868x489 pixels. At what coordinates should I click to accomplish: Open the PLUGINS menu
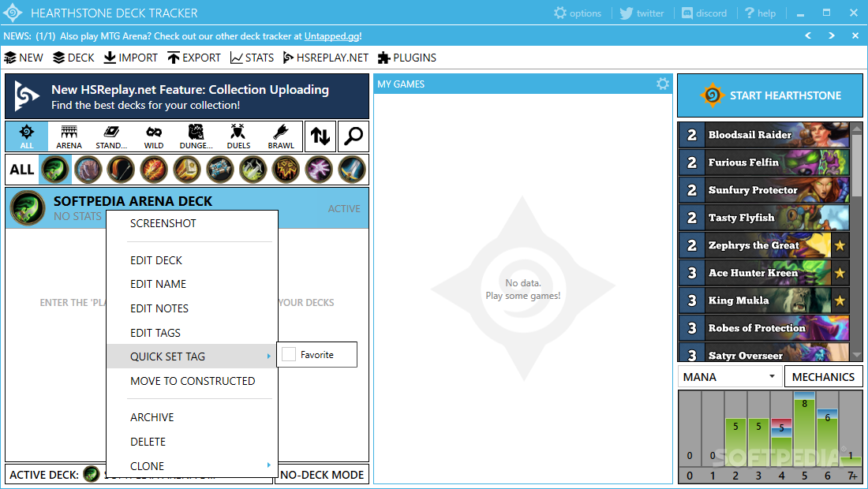[407, 58]
